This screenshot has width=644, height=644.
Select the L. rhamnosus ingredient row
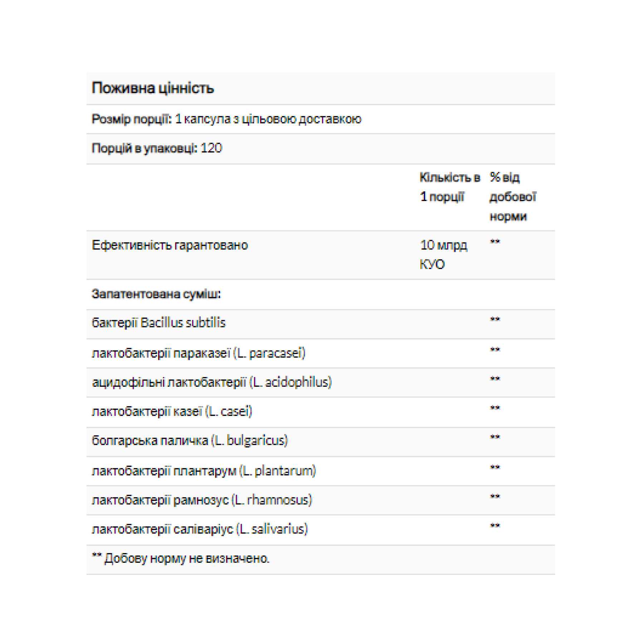[x=202, y=500]
